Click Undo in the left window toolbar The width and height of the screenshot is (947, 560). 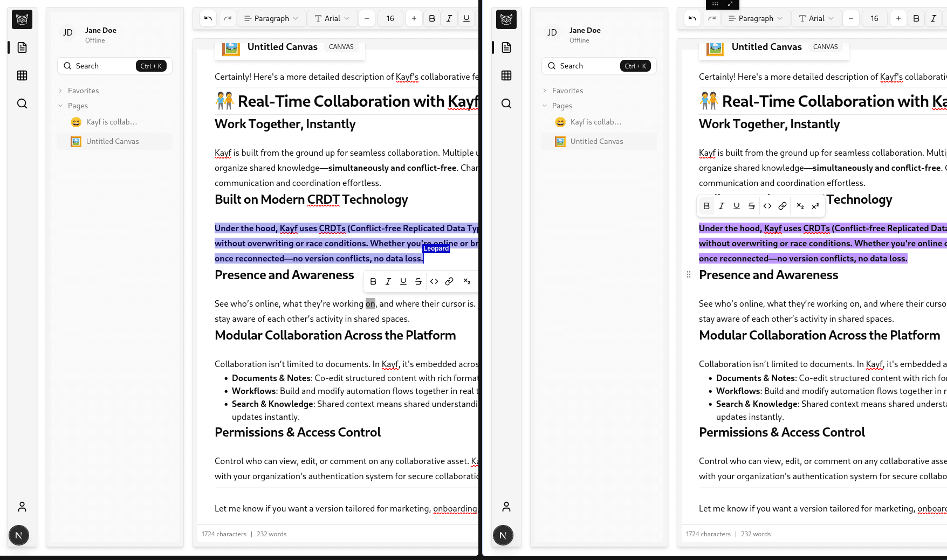coord(208,18)
